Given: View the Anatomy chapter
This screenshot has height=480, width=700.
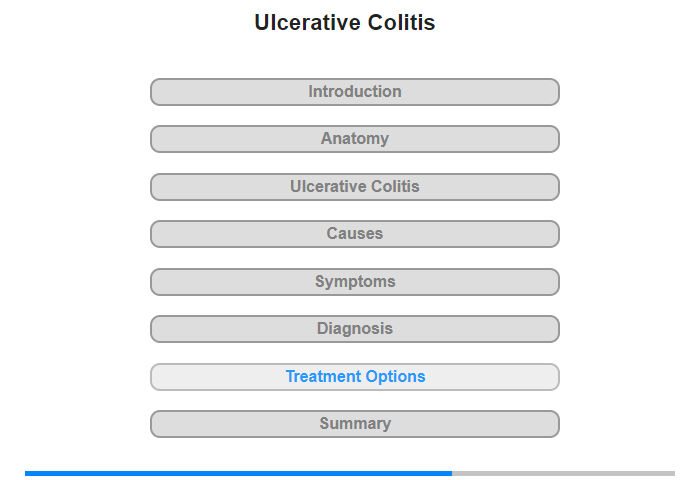Looking at the screenshot, I should click(x=354, y=139).
